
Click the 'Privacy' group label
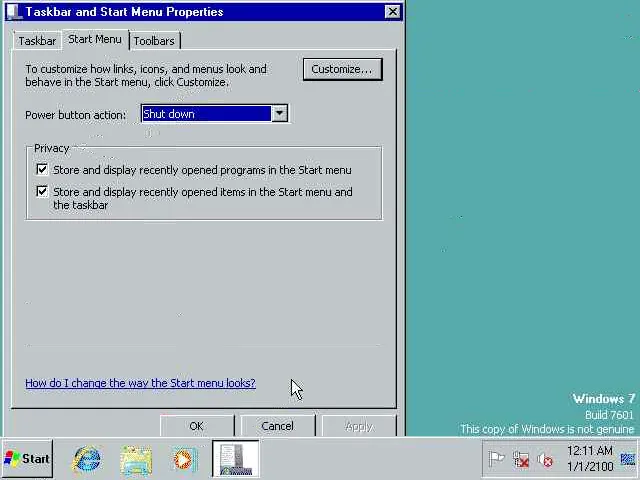click(x=51, y=148)
